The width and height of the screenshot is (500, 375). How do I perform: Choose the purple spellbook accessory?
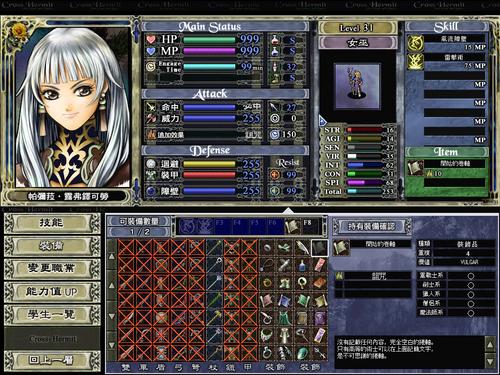click(319, 317)
